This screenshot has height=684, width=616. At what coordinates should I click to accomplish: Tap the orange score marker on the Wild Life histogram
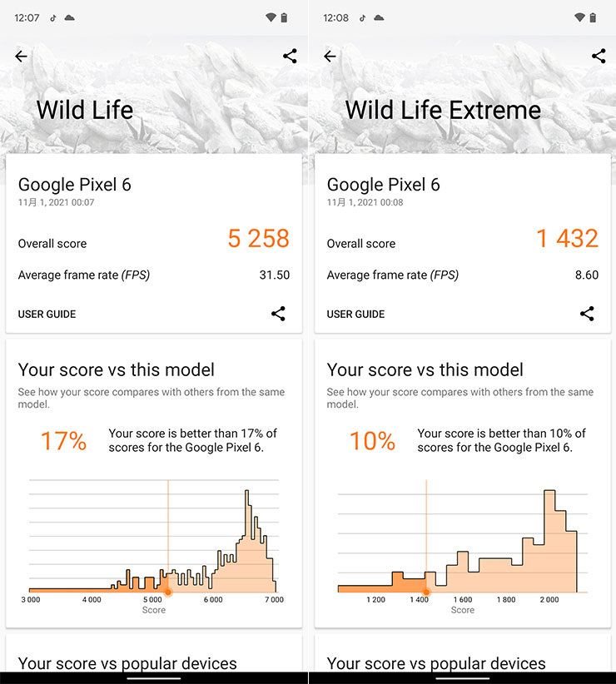(x=168, y=591)
